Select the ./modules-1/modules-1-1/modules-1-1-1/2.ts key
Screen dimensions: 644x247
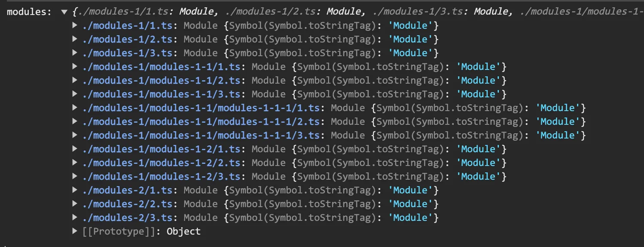pos(201,122)
